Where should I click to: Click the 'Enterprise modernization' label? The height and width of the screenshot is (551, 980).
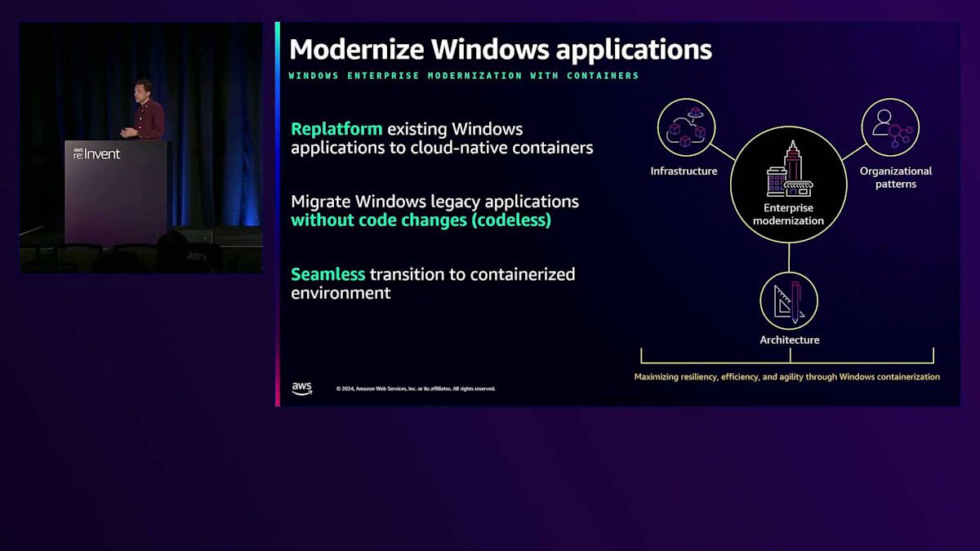(x=789, y=215)
